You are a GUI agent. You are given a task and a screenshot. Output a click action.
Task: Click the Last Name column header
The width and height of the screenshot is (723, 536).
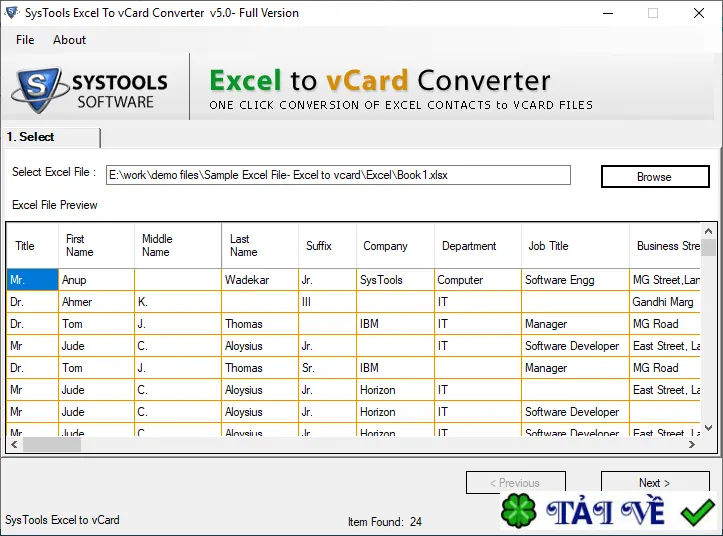pyautogui.click(x=260, y=245)
